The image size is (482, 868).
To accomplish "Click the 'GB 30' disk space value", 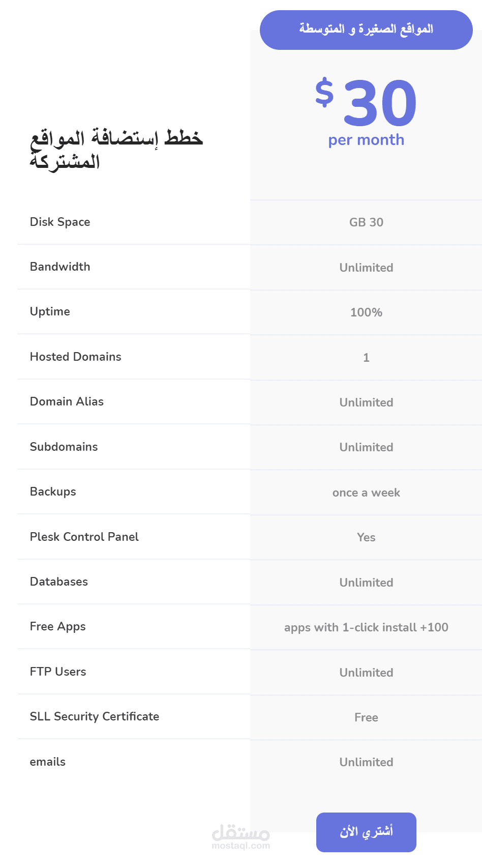I will click(x=366, y=222).
